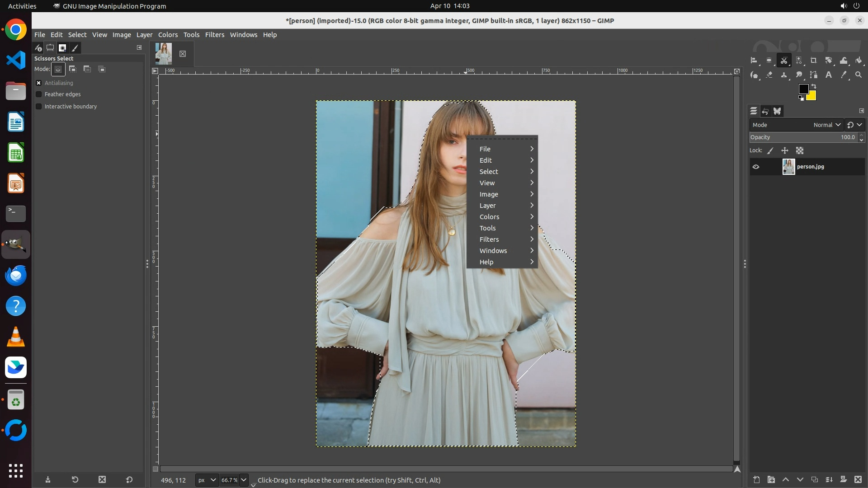Image resolution: width=868 pixels, height=488 pixels.
Task: Open the zoom percentage dropdown
Action: [x=244, y=480]
